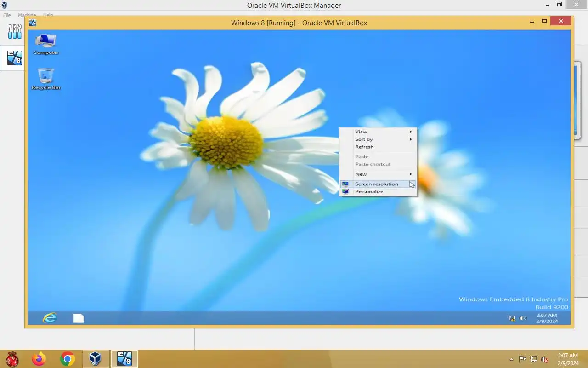Expand the Sort by submenu
This screenshot has height=368, width=588.
pos(378,139)
